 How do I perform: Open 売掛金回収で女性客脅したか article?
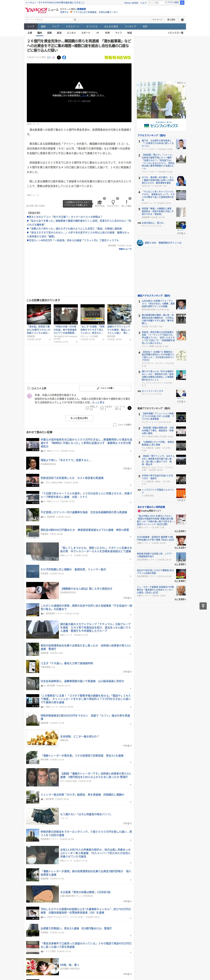point(72,478)
